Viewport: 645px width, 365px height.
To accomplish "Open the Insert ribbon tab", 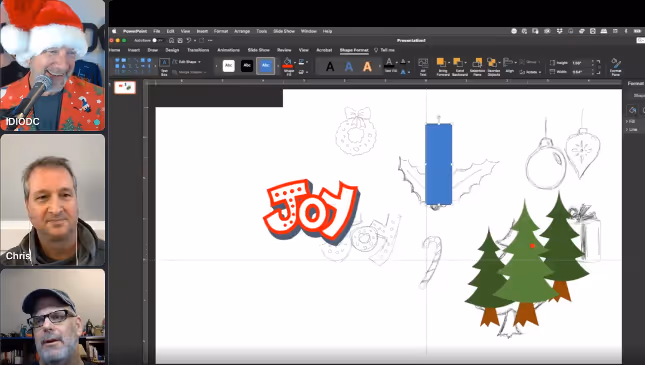I will coord(134,50).
